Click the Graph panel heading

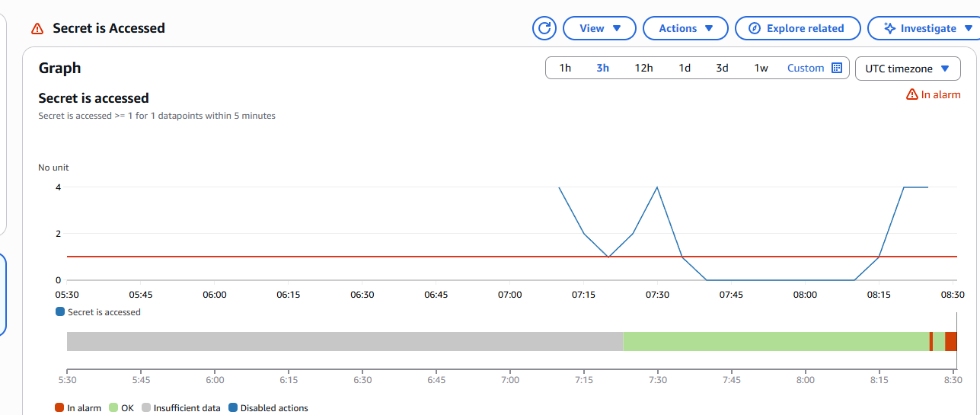coord(59,68)
